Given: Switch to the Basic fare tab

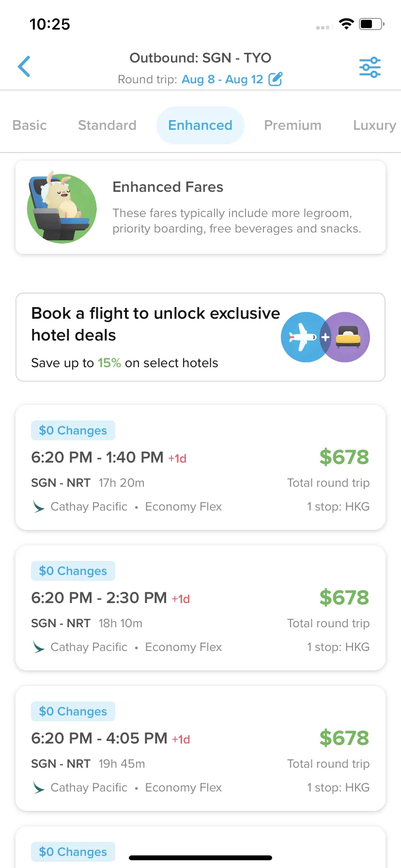Looking at the screenshot, I should (x=30, y=125).
